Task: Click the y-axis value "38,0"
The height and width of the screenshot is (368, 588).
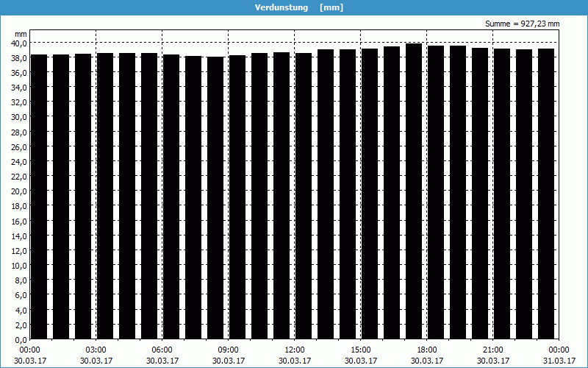Action: point(19,58)
